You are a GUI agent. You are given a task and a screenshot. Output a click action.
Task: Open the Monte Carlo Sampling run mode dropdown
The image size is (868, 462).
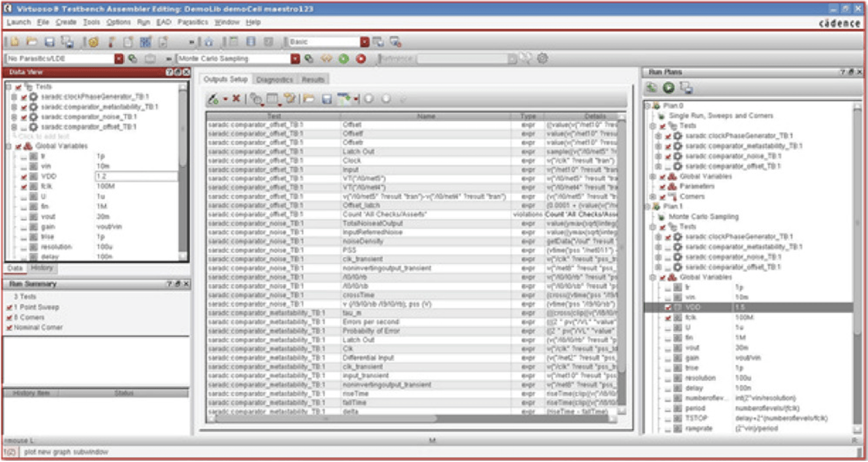296,59
